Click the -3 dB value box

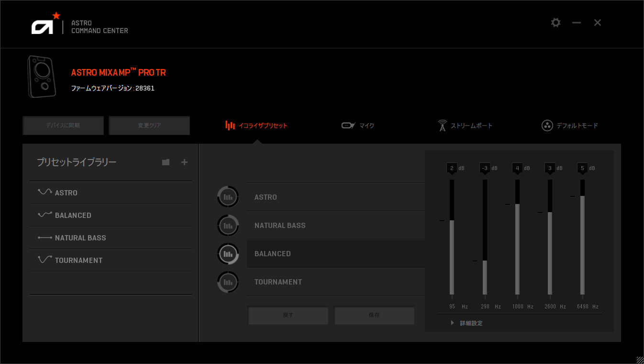pos(485,168)
